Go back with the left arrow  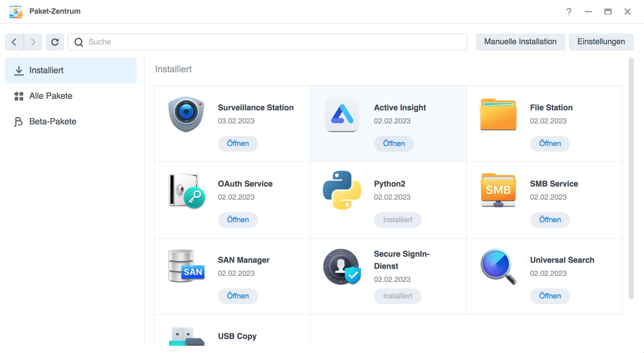pos(14,42)
